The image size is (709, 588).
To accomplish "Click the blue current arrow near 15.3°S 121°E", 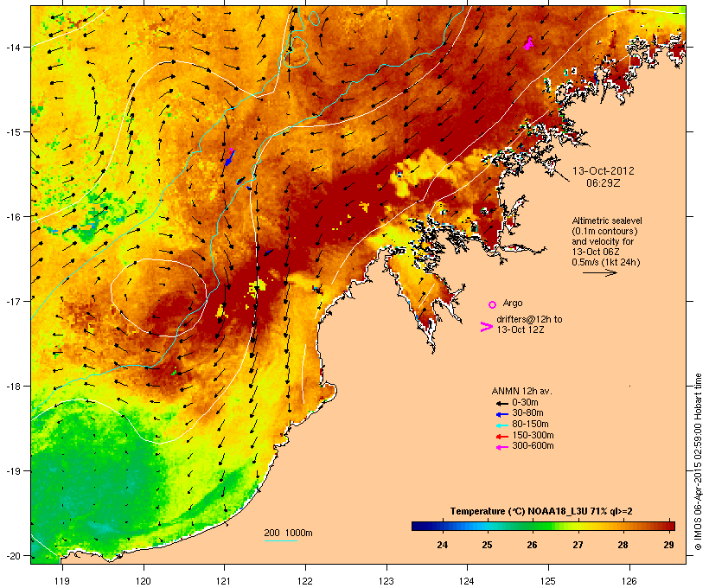I will pos(229,158).
